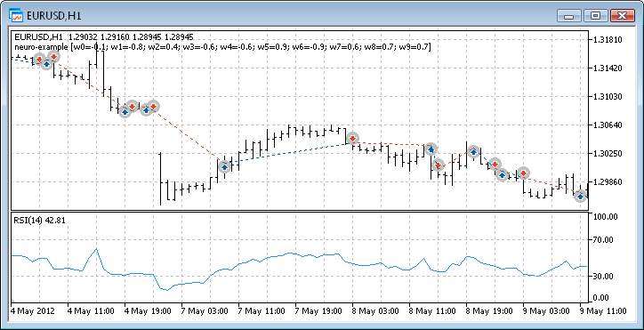
Task: Select the neuro-example weights label
Action: (x=222, y=47)
